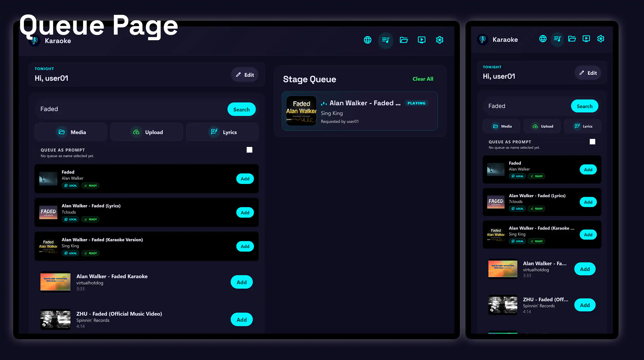This screenshot has width=644, height=360.
Task: Click settings gear in right mobile panel
Action: coord(601,39)
